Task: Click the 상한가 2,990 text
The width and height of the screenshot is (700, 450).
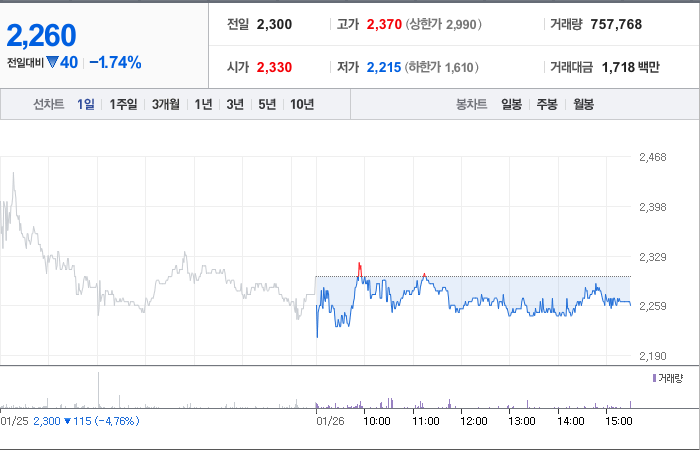Action: point(444,24)
